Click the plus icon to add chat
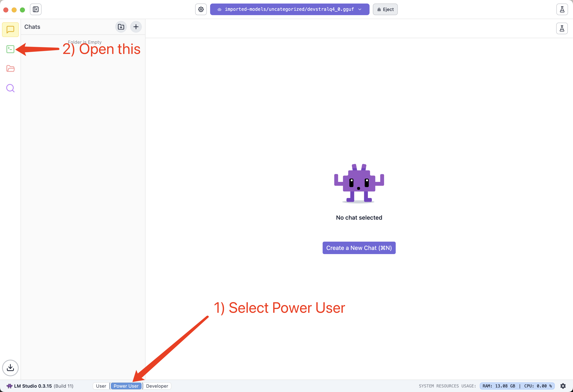The image size is (573, 392). click(136, 27)
